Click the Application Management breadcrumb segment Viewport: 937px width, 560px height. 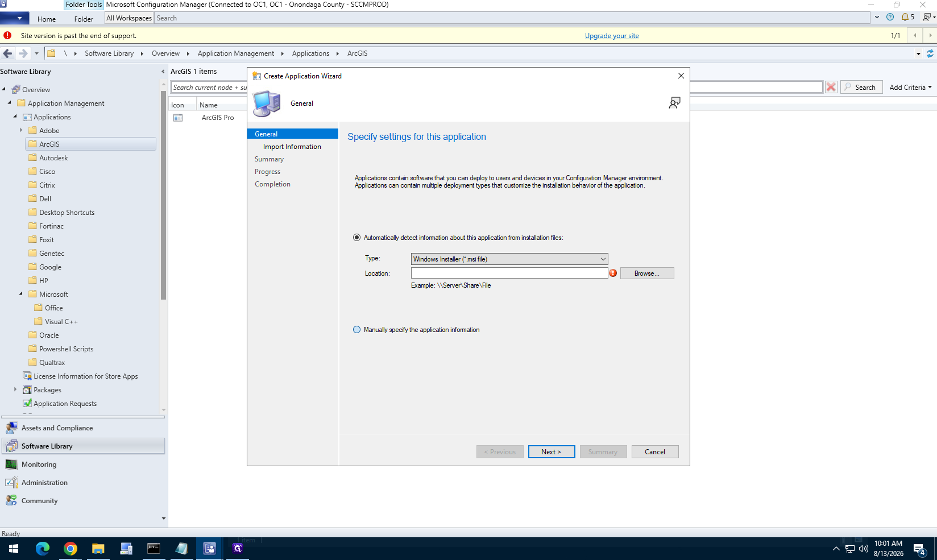(236, 53)
